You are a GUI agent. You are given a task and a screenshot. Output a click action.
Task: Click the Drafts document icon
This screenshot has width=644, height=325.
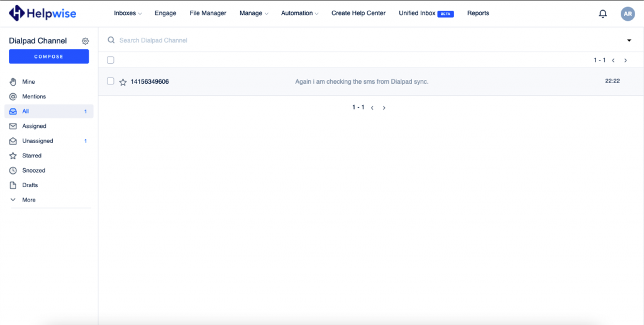tap(13, 185)
